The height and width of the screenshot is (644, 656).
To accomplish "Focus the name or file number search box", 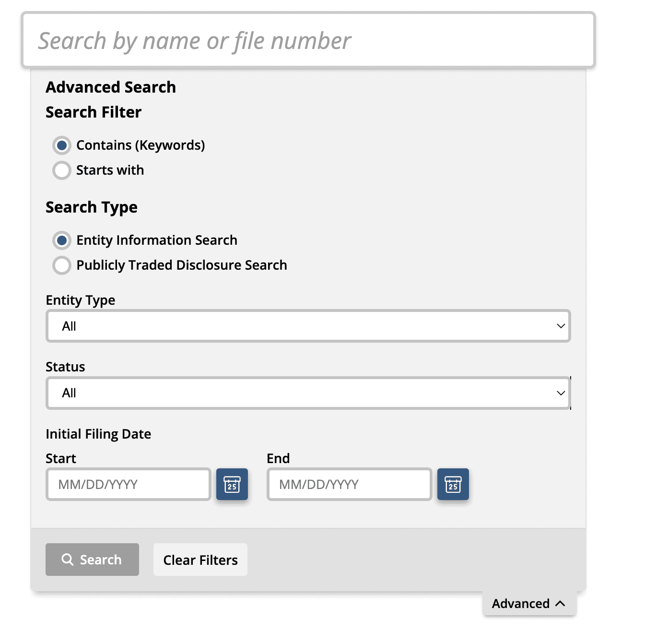I will coord(308,40).
